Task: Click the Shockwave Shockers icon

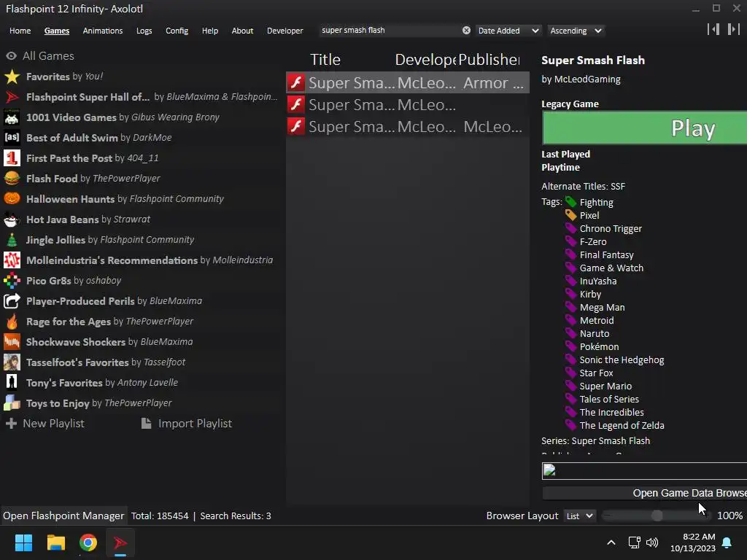Action: point(12,342)
